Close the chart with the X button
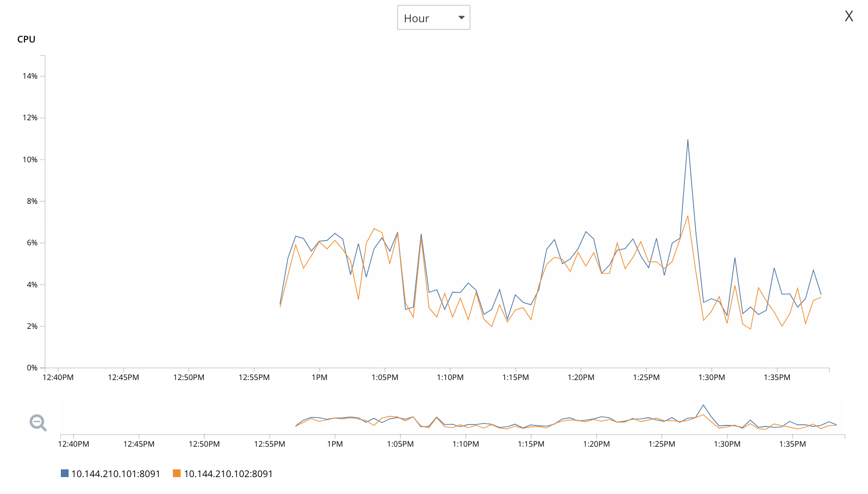Image resolution: width=868 pixels, height=494 pixels. tap(849, 16)
